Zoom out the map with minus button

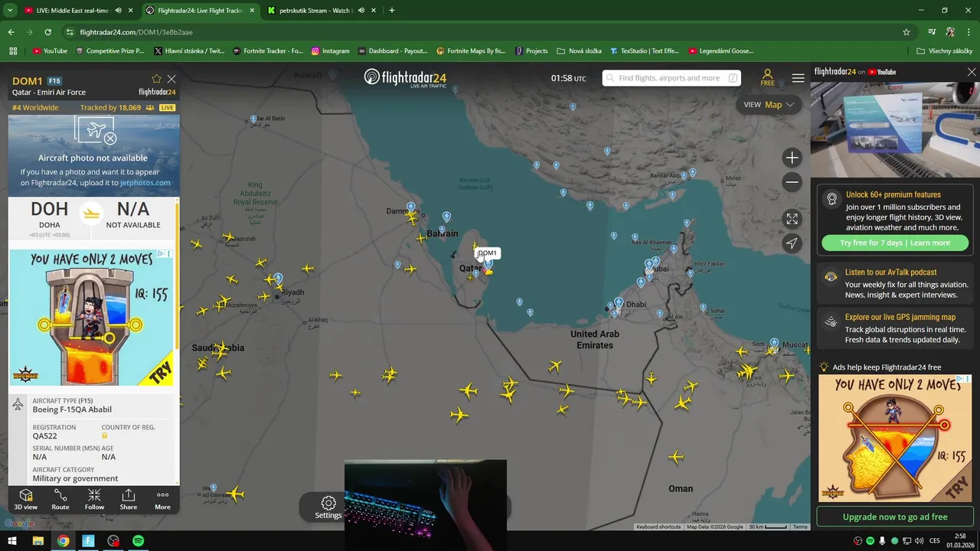[792, 182]
